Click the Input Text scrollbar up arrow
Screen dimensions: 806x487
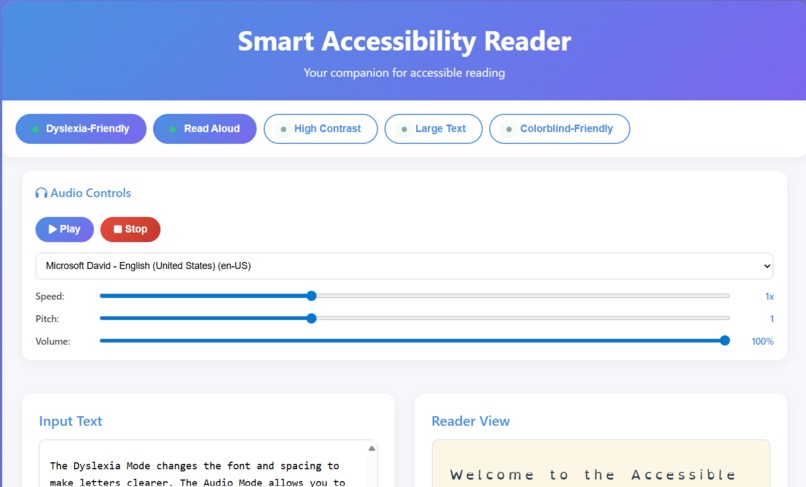372,448
